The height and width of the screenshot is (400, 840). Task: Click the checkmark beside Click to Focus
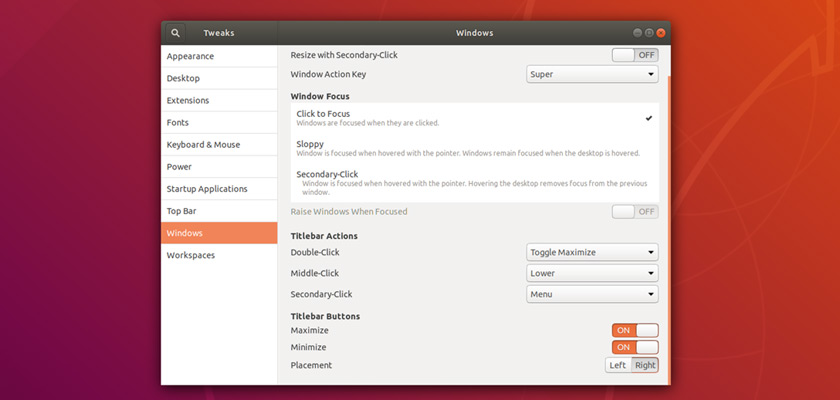[x=649, y=118]
